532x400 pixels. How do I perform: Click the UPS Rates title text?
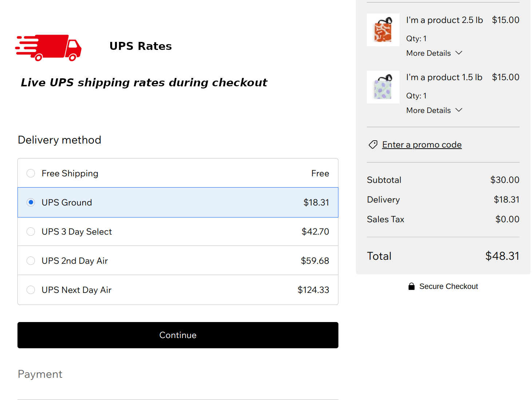click(x=140, y=46)
